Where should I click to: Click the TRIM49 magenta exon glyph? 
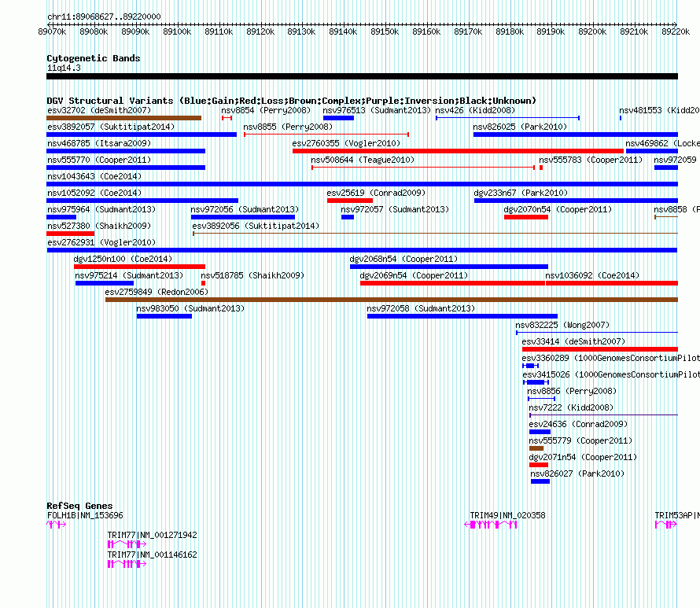491,525
